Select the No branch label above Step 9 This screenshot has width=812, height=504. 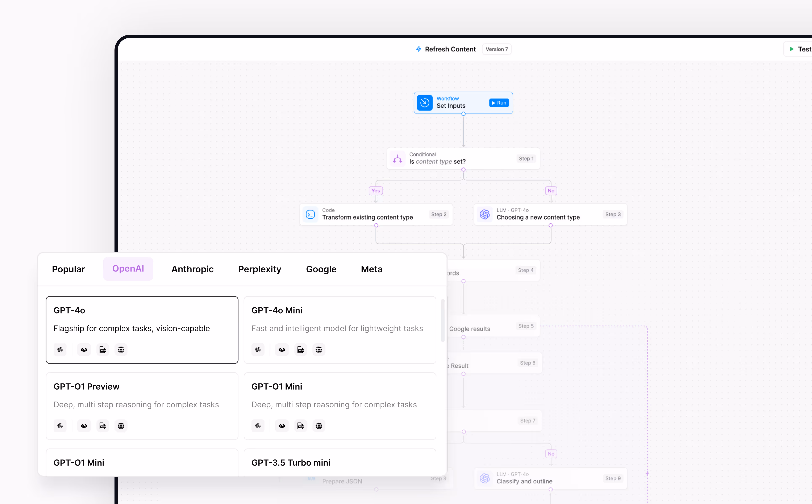point(551,454)
